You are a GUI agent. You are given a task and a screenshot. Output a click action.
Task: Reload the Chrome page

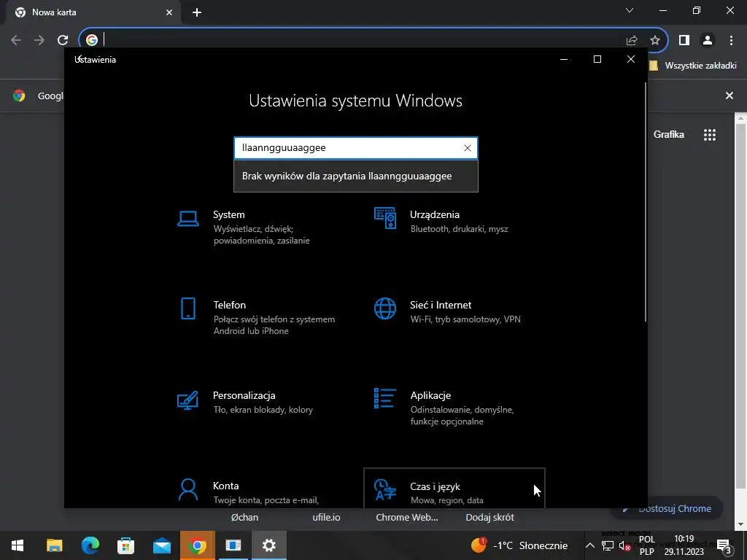pos(63,40)
